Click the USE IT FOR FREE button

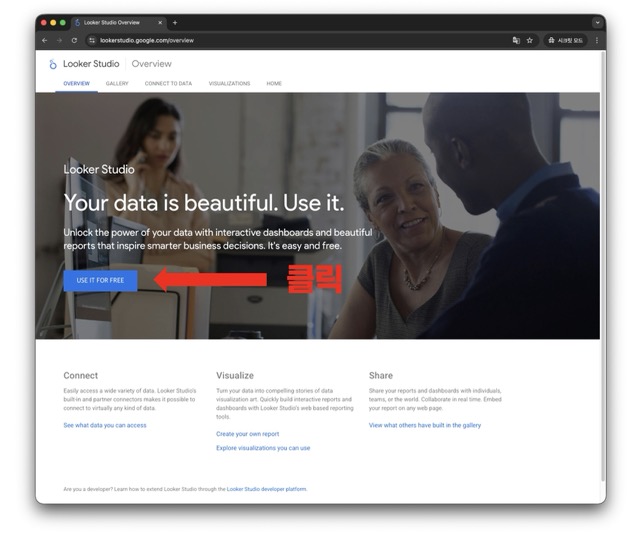click(x=100, y=280)
